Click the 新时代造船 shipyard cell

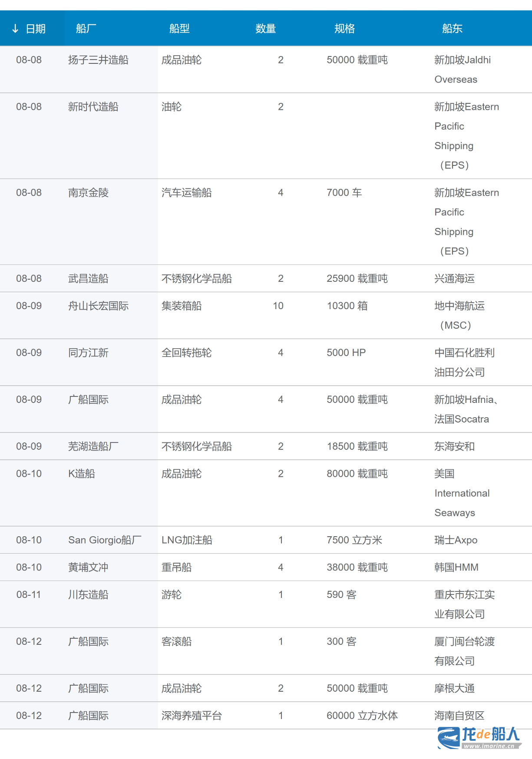[x=93, y=107]
